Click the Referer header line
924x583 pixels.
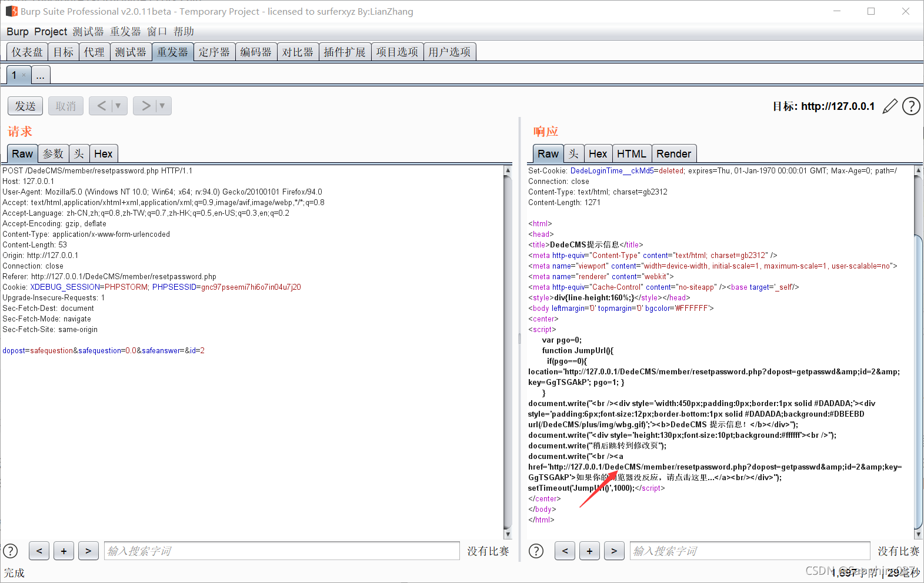pos(109,277)
